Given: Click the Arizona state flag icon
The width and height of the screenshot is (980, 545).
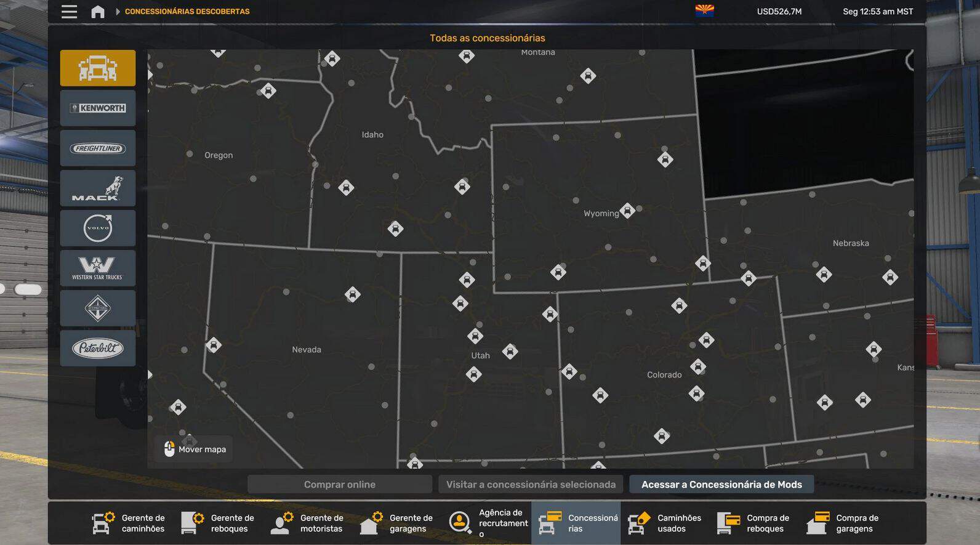Looking at the screenshot, I should point(704,11).
